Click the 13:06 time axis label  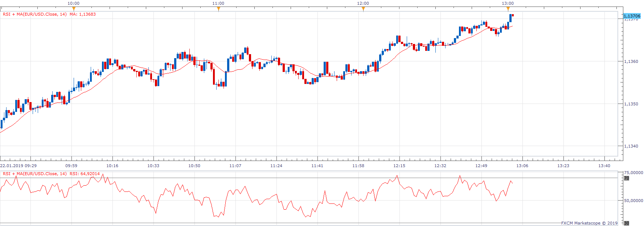point(522,166)
